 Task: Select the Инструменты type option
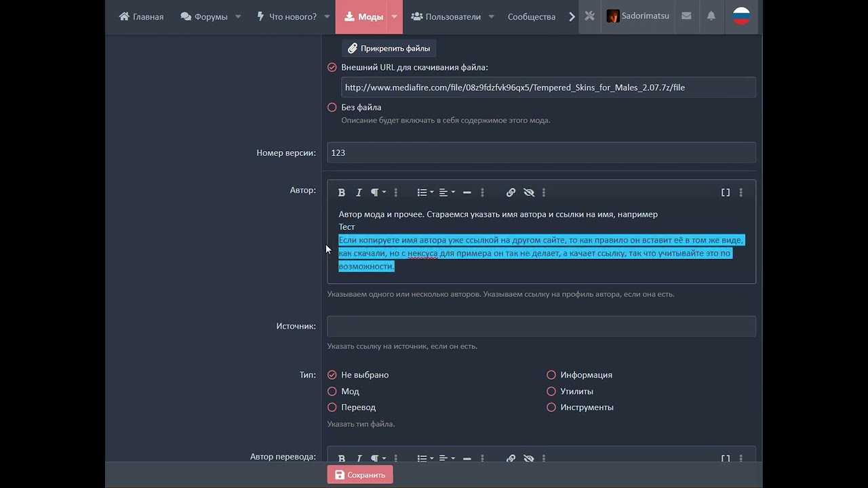point(551,407)
